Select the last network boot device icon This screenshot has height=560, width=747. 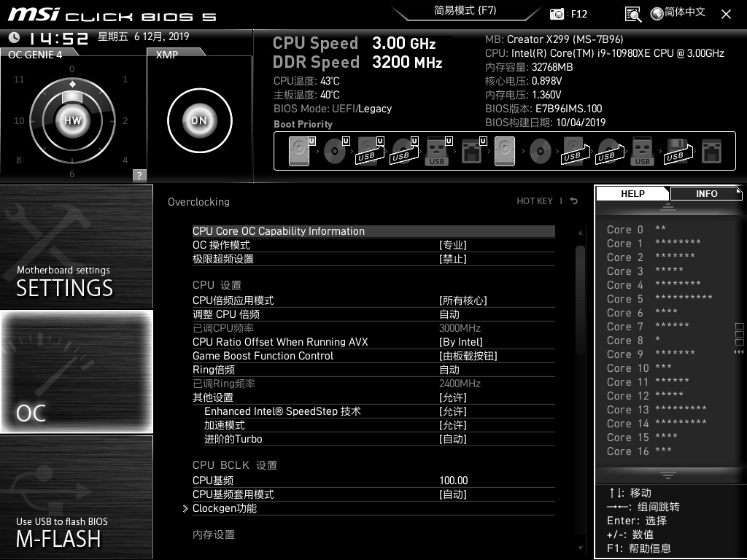(711, 152)
